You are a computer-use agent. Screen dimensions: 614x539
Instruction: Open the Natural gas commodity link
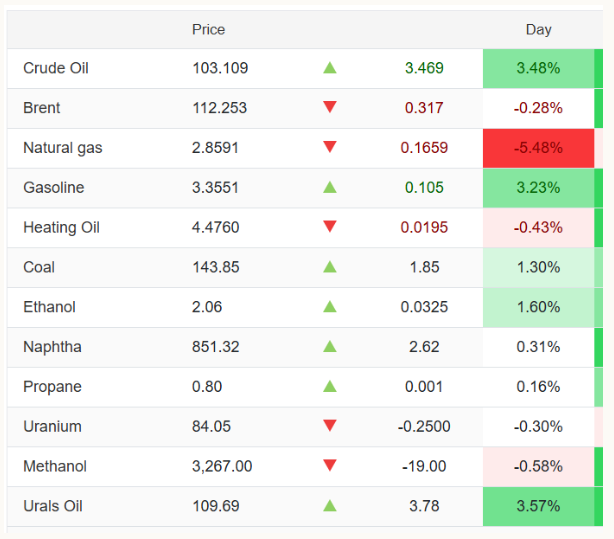(63, 148)
